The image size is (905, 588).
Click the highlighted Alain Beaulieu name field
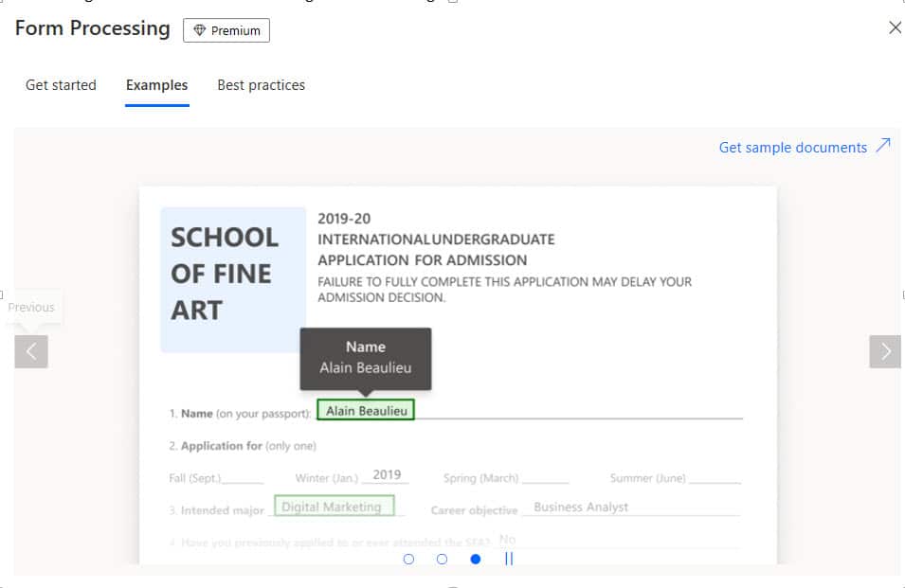366,410
